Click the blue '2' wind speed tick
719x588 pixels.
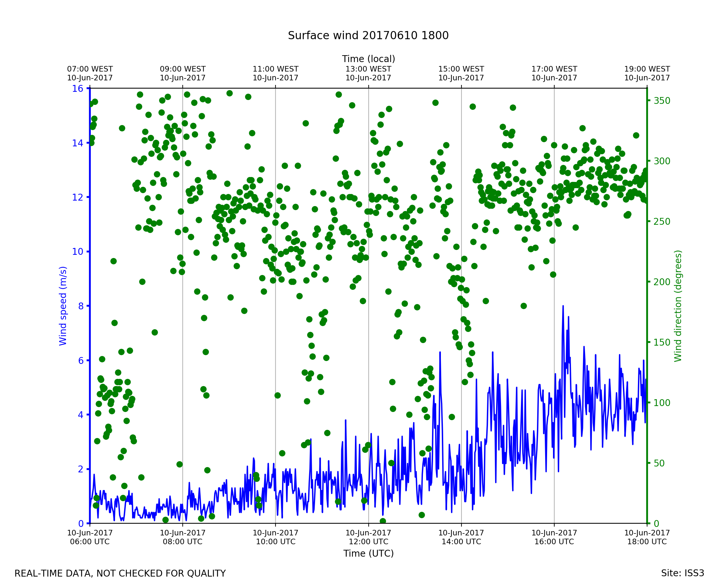[x=81, y=469]
